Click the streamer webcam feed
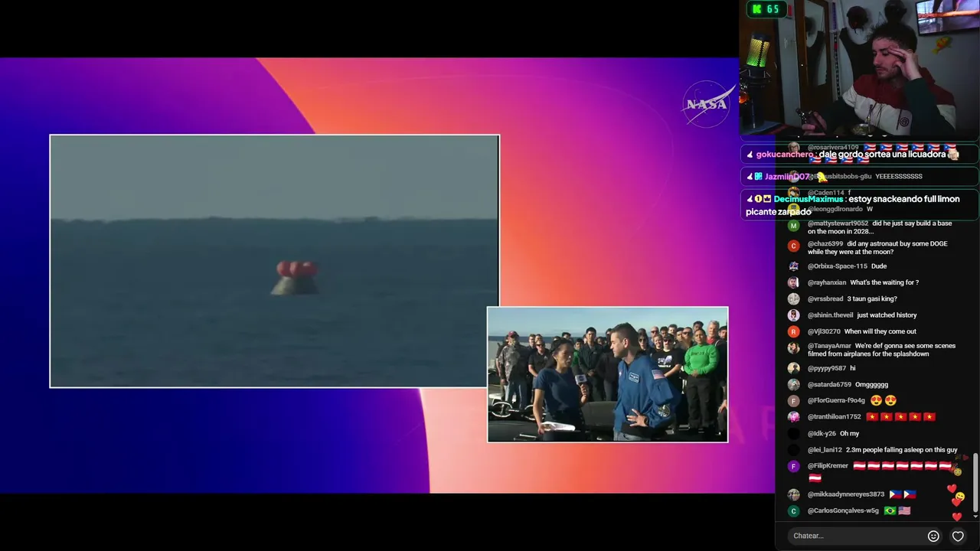 pos(859,69)
